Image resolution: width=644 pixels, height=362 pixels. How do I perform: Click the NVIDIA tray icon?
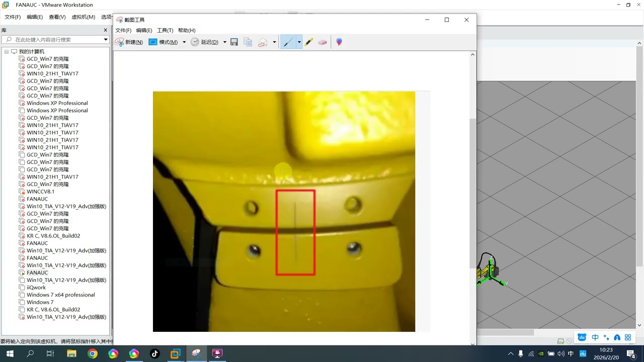pos(541,353)
